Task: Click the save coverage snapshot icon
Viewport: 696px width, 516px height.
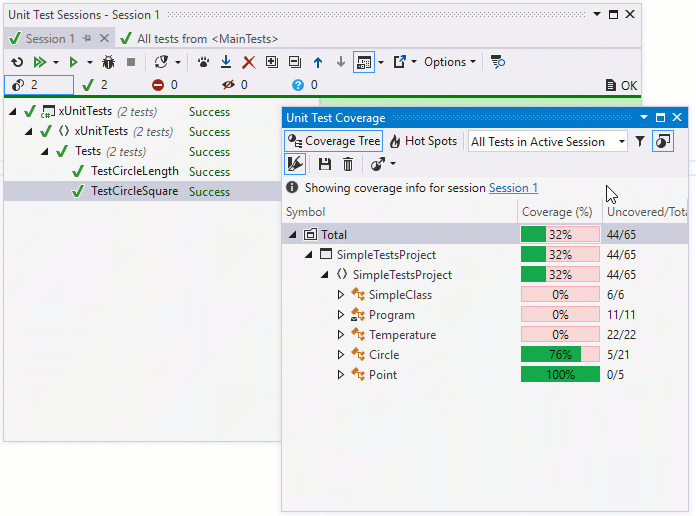Action: [x=325, y=164]
